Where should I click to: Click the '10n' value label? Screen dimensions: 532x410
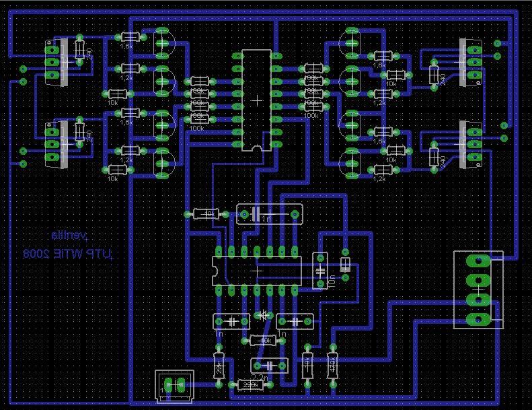[x=332, y=281]
